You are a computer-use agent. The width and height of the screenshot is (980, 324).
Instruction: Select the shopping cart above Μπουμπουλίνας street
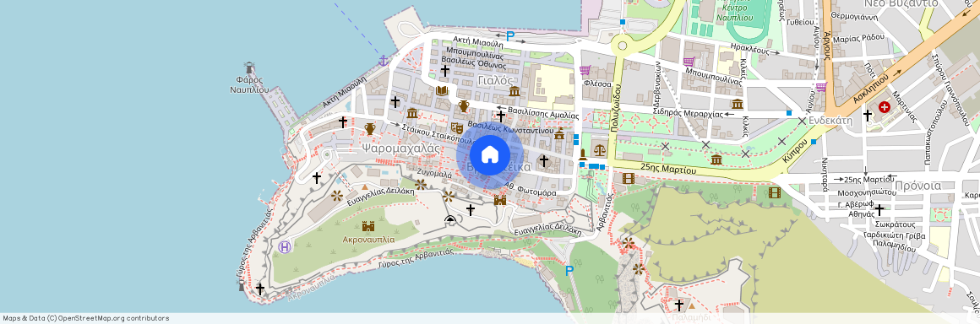click(689, 62)
